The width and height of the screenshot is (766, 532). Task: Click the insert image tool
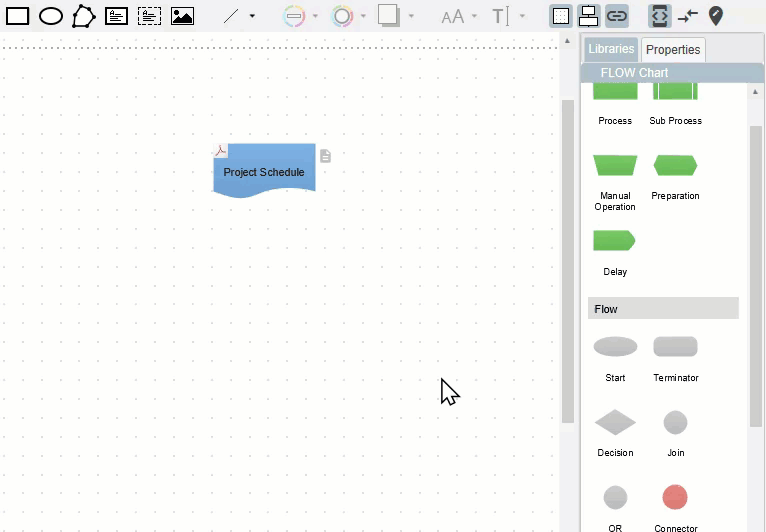182,16
